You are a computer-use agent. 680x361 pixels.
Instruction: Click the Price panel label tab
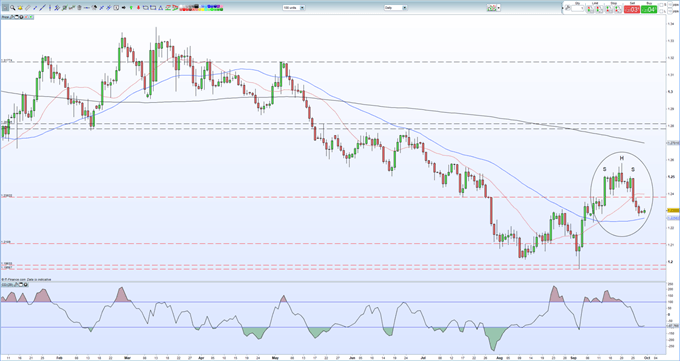click(5, 17)
